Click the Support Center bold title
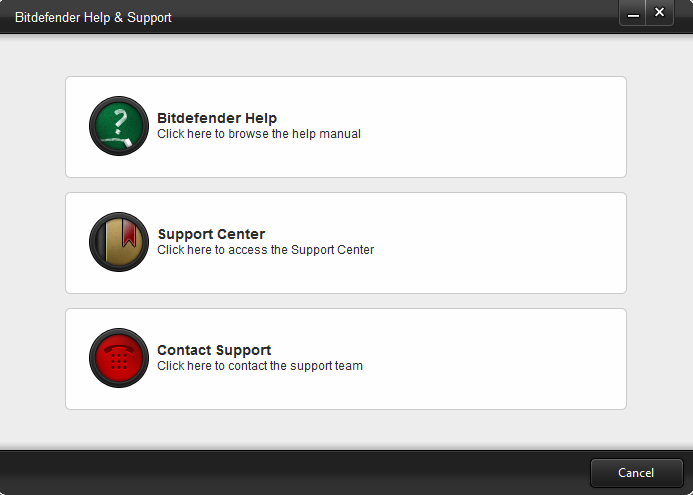 click(x=211, y=234)
